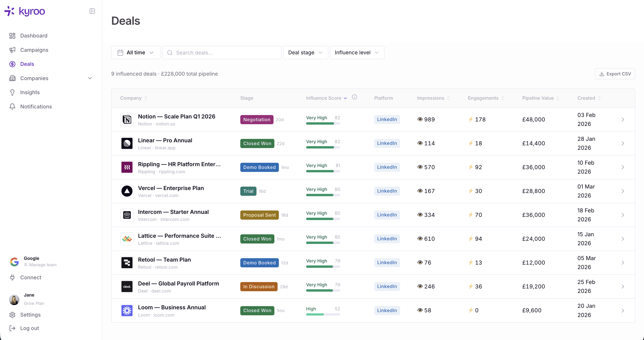Select the Dashboard icon in sidebar
The height and width of the screenshot is (340, 644).
[13, 36]
